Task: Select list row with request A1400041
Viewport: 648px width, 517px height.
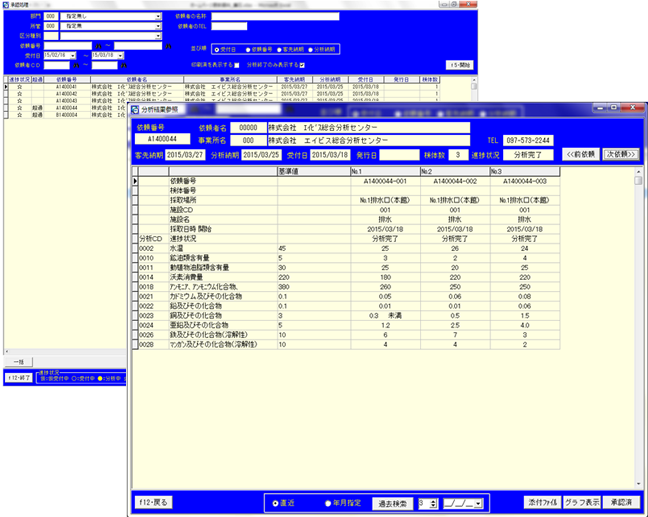Action: tap(223, 87)
